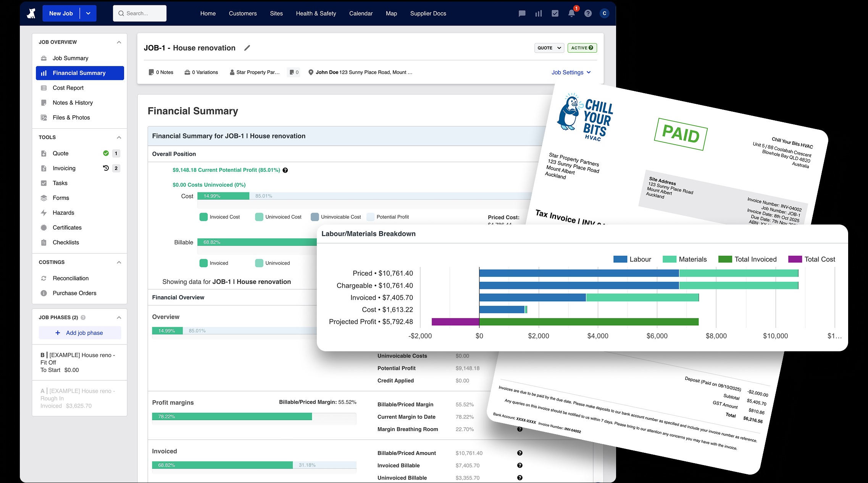Click help icon for Uninvoiced Billable
The image size is (868, 483).
(x=520, y=478)
